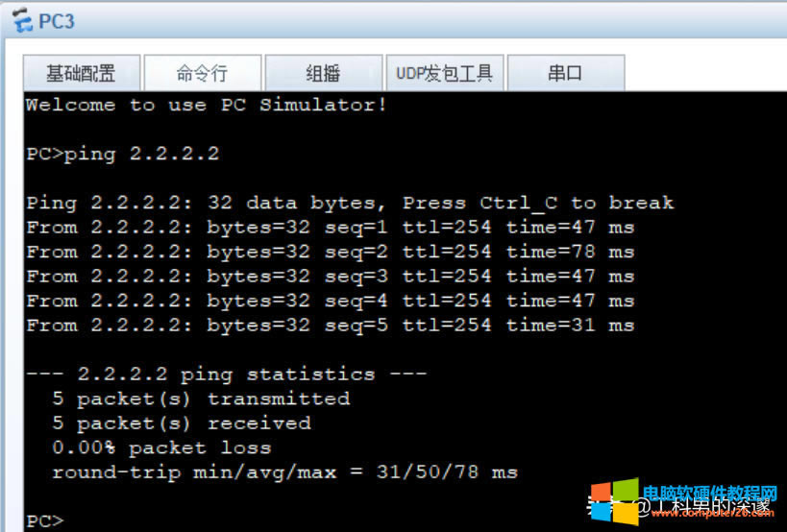Viewport: 787px width, 532px height.
Task: Click the seq=3 ping reply line
Action: tap(330, 277)
